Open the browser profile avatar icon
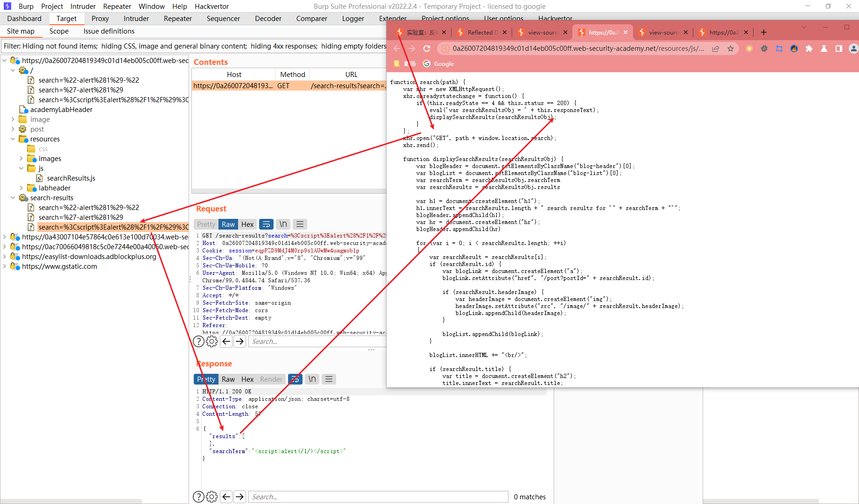859x504 pixels. click(853, 49)
